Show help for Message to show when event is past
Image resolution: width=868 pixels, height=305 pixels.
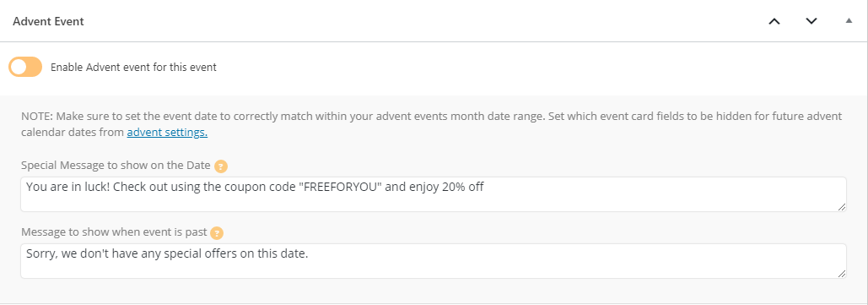click(x=217, y=232)
